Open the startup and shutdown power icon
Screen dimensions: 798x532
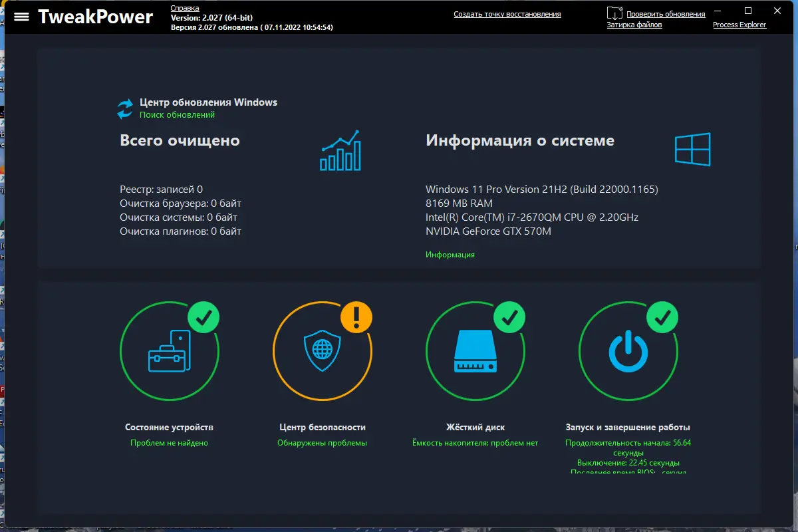point(628,351)
